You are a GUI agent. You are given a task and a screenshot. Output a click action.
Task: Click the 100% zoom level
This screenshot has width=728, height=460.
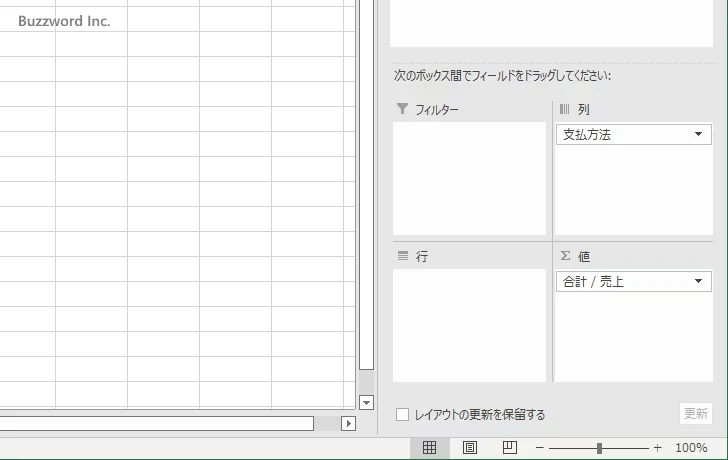[691, 448]
